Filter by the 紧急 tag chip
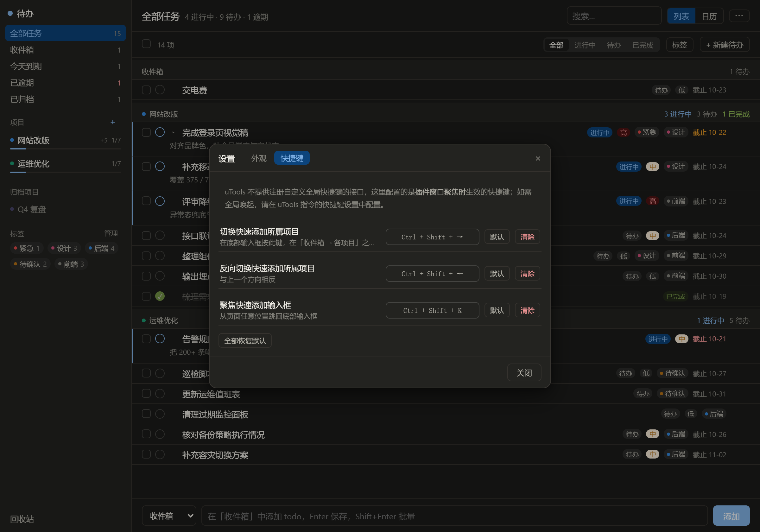 [27, 248]
